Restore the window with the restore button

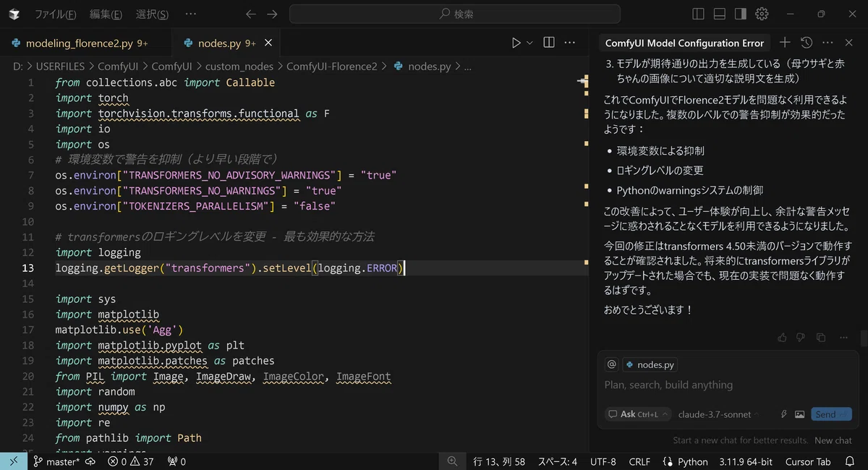pyautogui.click(x=821, y=14)
